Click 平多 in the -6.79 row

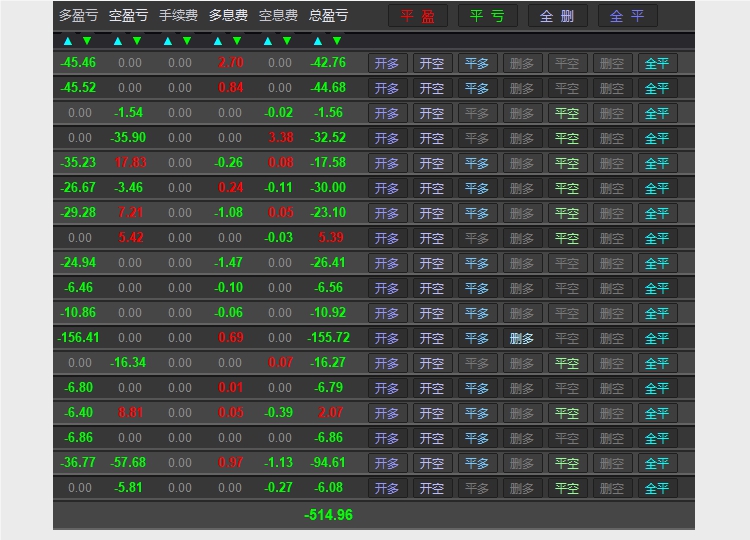tap(477, 388)
